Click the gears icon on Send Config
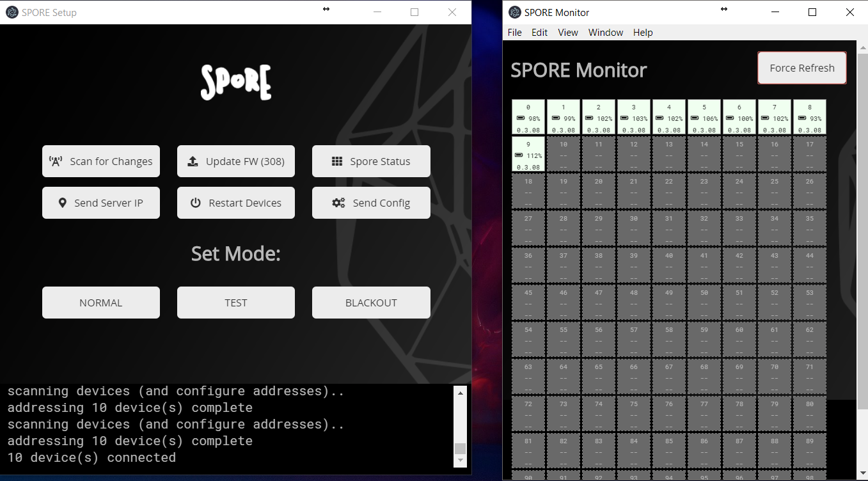868x481 pixels. click(x=339, y=203)
